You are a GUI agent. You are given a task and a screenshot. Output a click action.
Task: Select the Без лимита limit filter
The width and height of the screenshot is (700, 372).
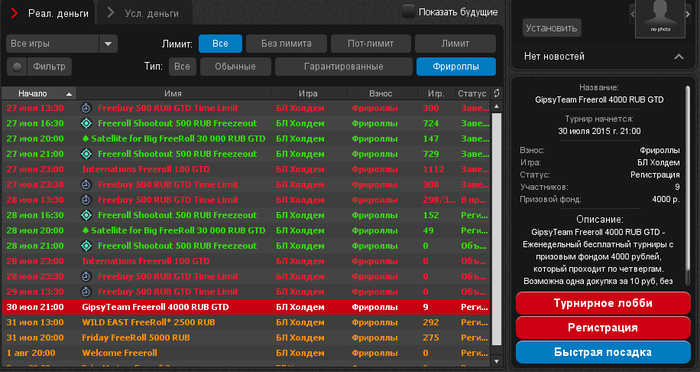click(287, 44)
